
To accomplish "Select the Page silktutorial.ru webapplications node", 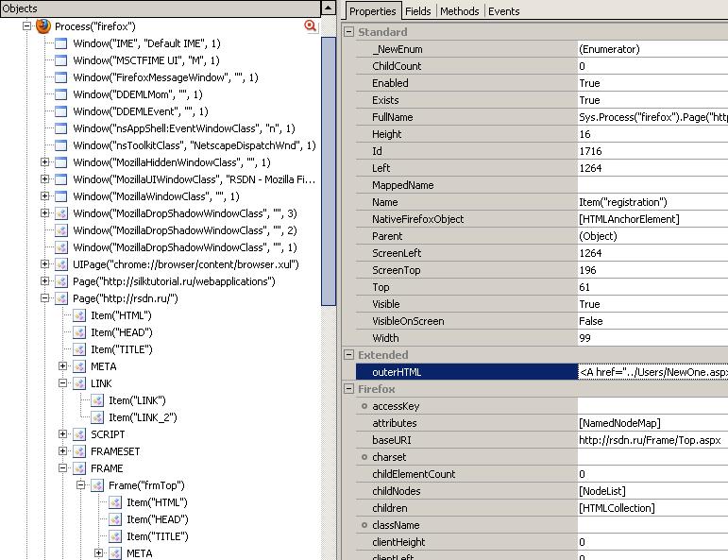I will coord(174,281).
